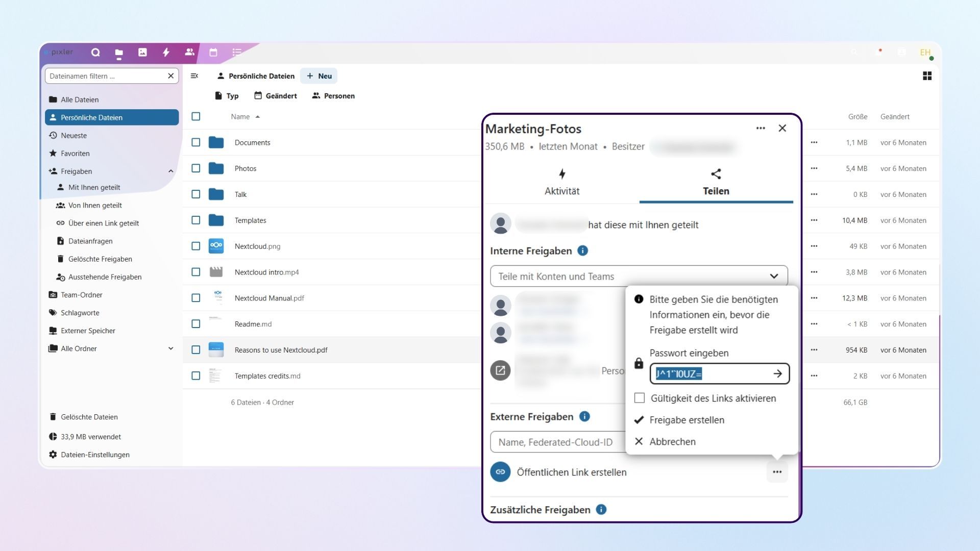Collapse the Freigaben section in the sidebar

pyautogui.click(x=171, y=171)
